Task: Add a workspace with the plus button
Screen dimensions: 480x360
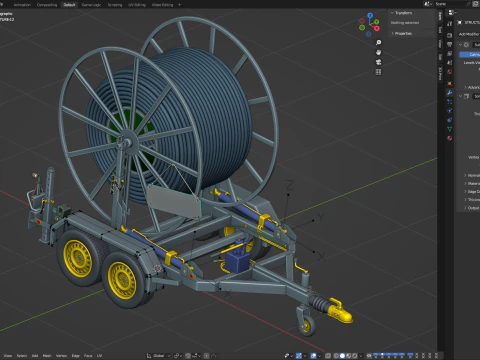Action: point(180,5)
